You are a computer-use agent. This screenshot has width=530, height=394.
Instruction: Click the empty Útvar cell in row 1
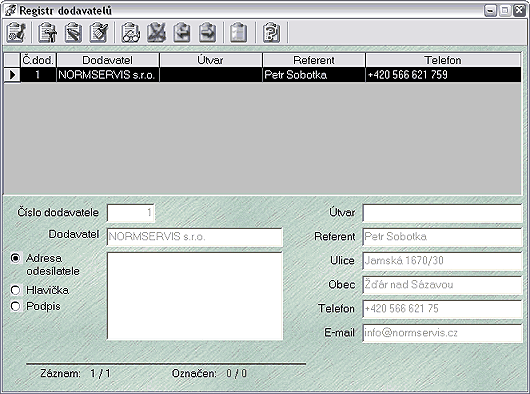pyautogui.click(x=211, y=75)
